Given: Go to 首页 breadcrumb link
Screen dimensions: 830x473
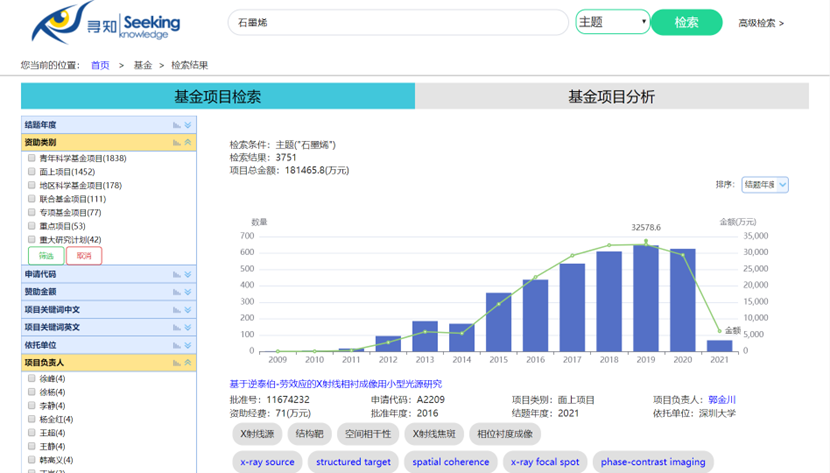Looking at the screenshot, I should [100, 65].
